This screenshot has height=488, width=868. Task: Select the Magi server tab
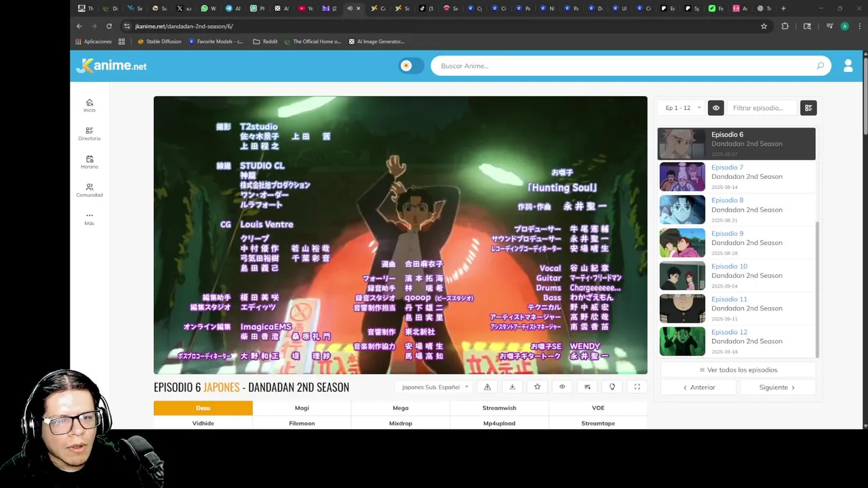coord(302,408)
